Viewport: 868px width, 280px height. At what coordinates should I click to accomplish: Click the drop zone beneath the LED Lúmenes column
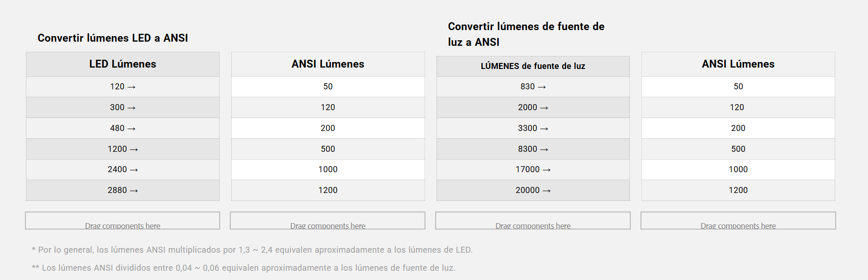tap(123, 221)
